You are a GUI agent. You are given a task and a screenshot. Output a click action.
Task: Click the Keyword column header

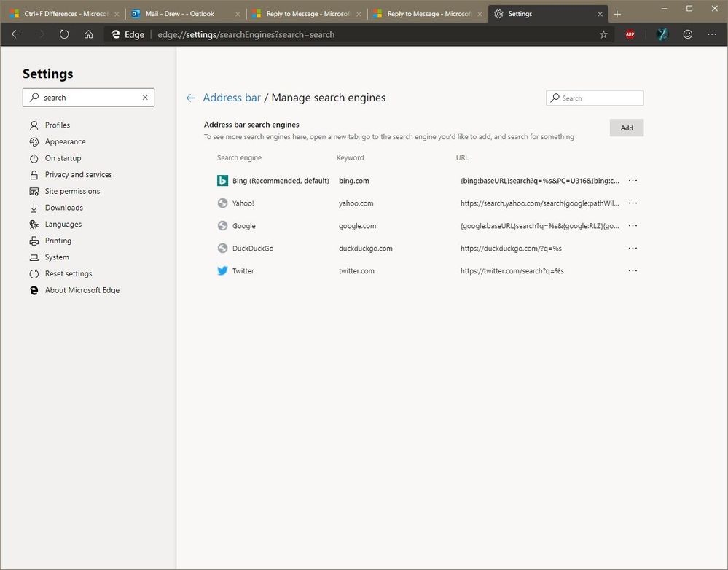(x=350, y=158)
